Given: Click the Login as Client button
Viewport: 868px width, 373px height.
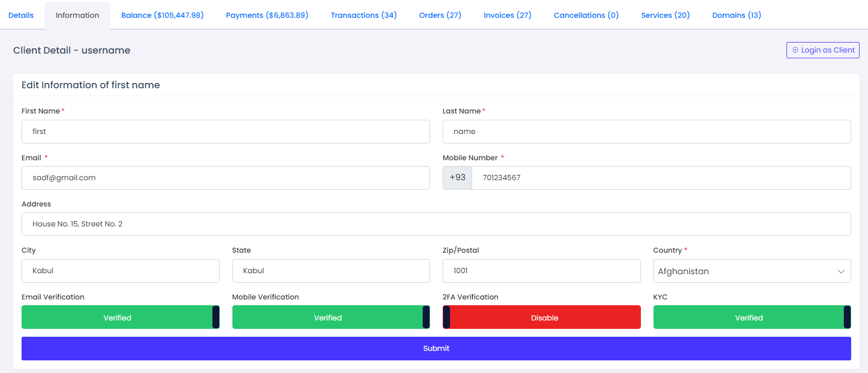Looking at the screenshot, I should (823, 50).
